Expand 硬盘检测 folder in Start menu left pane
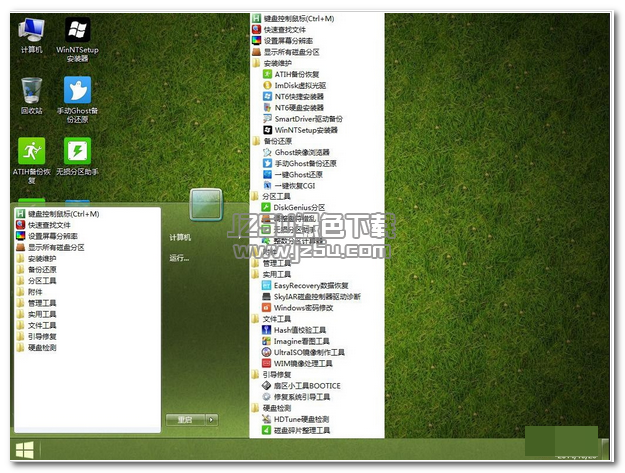 click(x=36, y=348)
